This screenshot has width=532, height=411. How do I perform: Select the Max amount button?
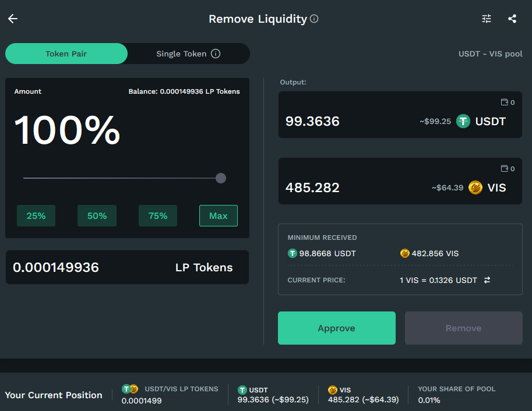point(219,215)
